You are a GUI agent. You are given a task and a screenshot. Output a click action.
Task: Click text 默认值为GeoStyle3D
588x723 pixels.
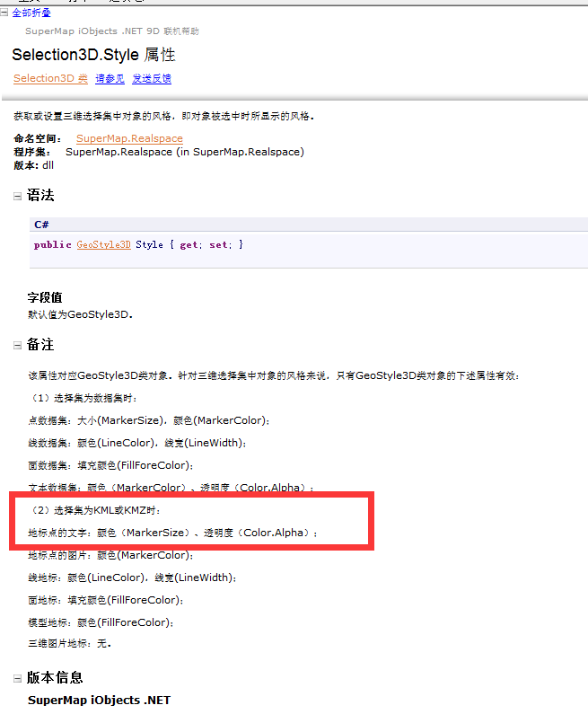80,314
